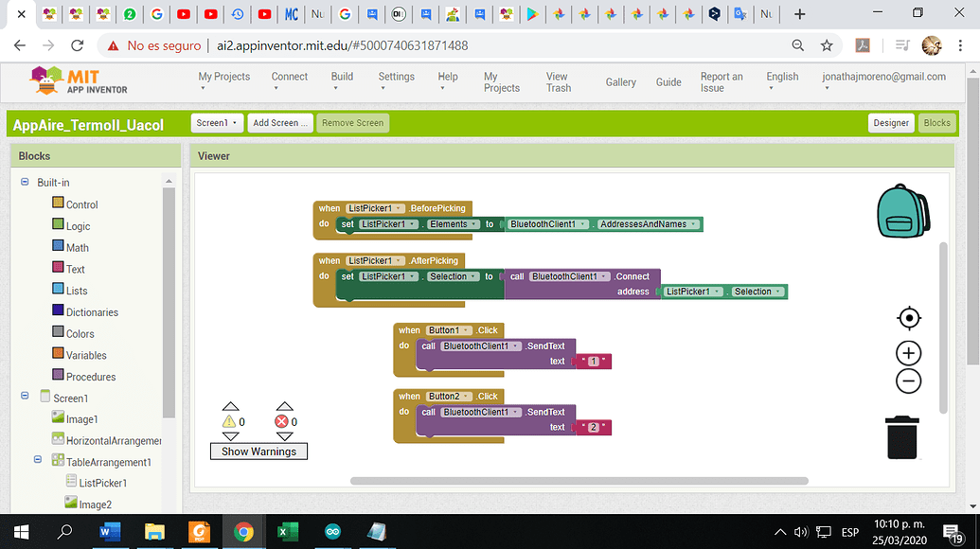
Task: Select the Control blocks color swatch
Action: 58,204
